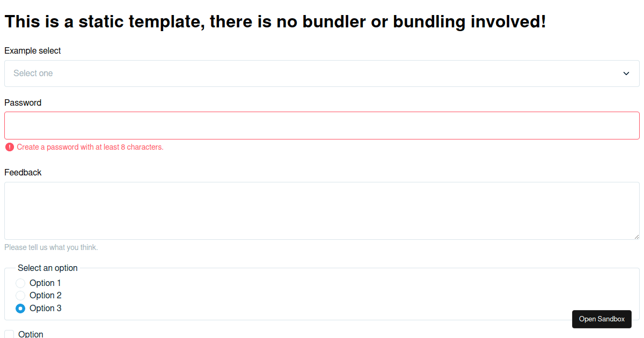Open the Select one dropdown
The image size is (644, 338).
[x=322, y=74]
